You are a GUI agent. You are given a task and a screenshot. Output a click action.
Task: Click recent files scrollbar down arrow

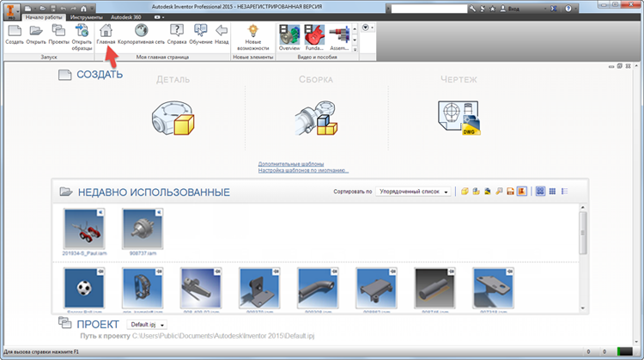tap(583, 308)
